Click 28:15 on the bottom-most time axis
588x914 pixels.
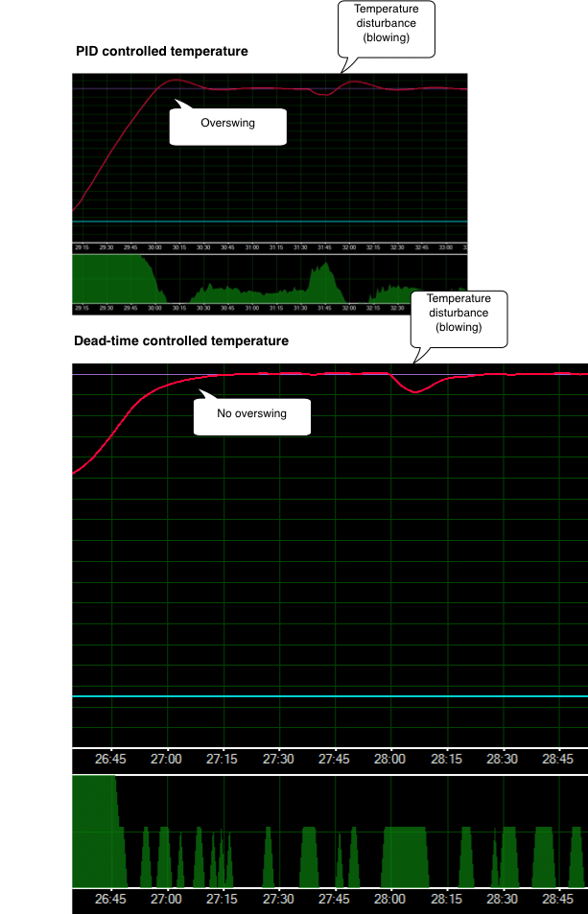coord(446,900)
